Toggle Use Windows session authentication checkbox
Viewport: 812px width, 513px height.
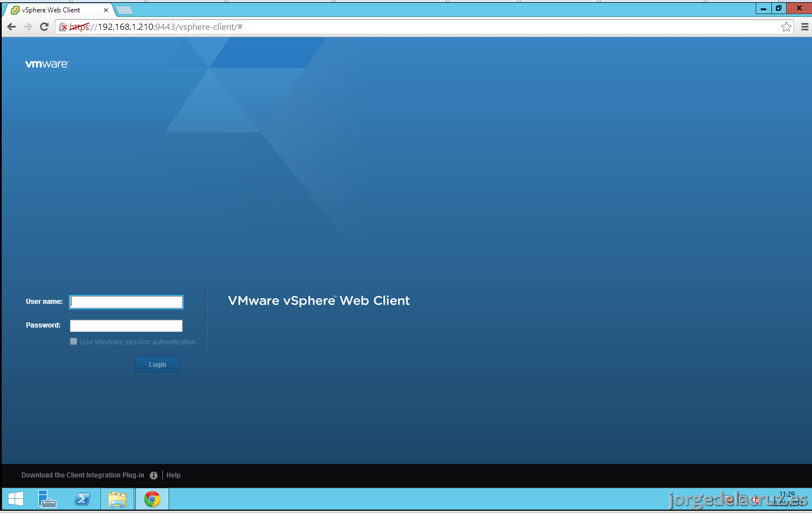pos(73,342)
